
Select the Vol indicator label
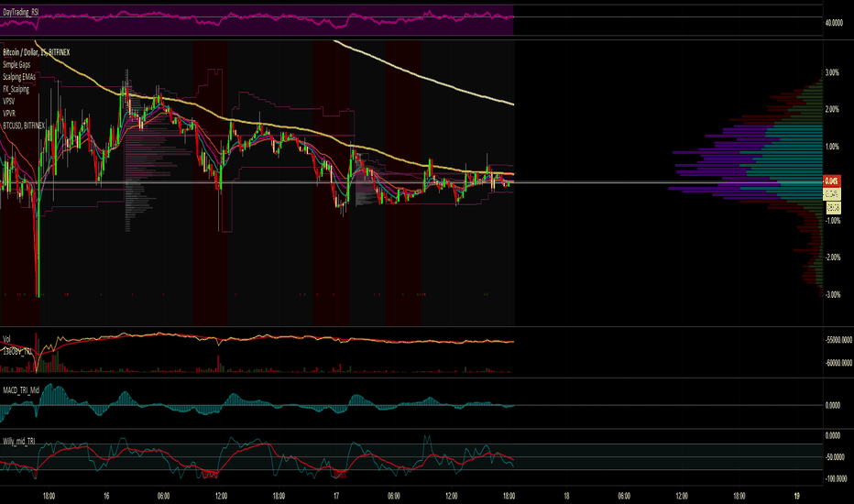(6, 339)
